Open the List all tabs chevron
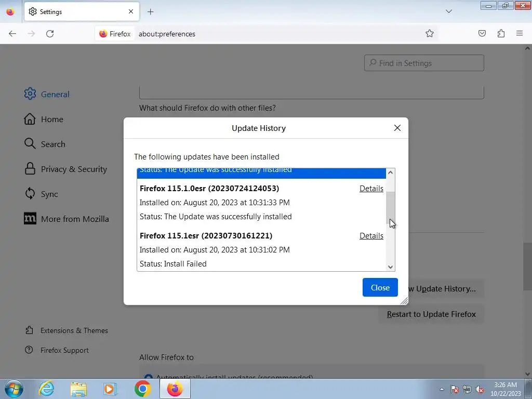Viewport: 532px width, 399px height. [449, 11]
